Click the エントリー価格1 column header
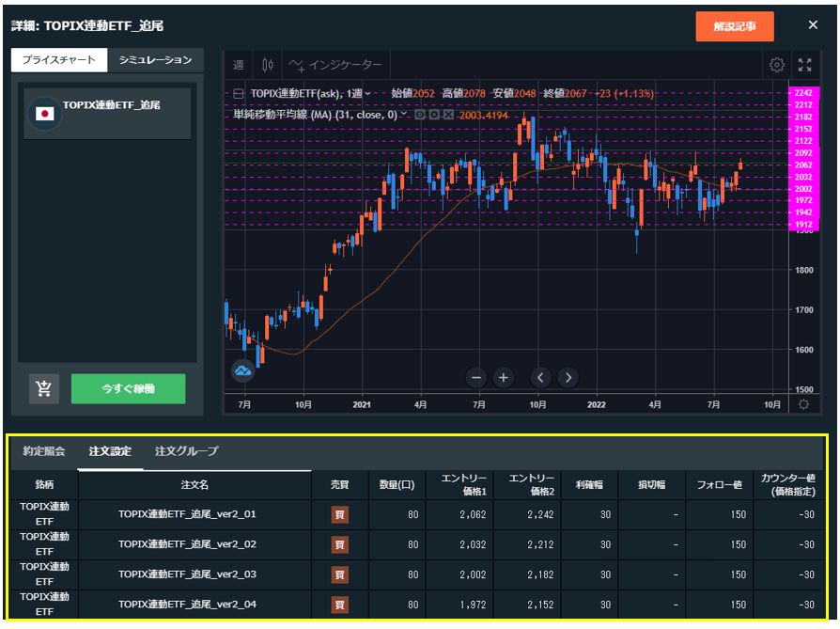 click(x=459, y=485)
